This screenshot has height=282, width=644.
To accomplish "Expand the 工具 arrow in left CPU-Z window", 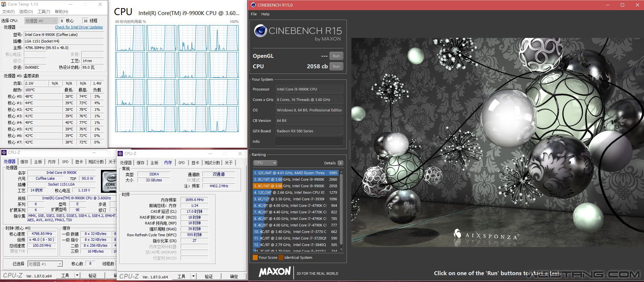I will [77, 275].
